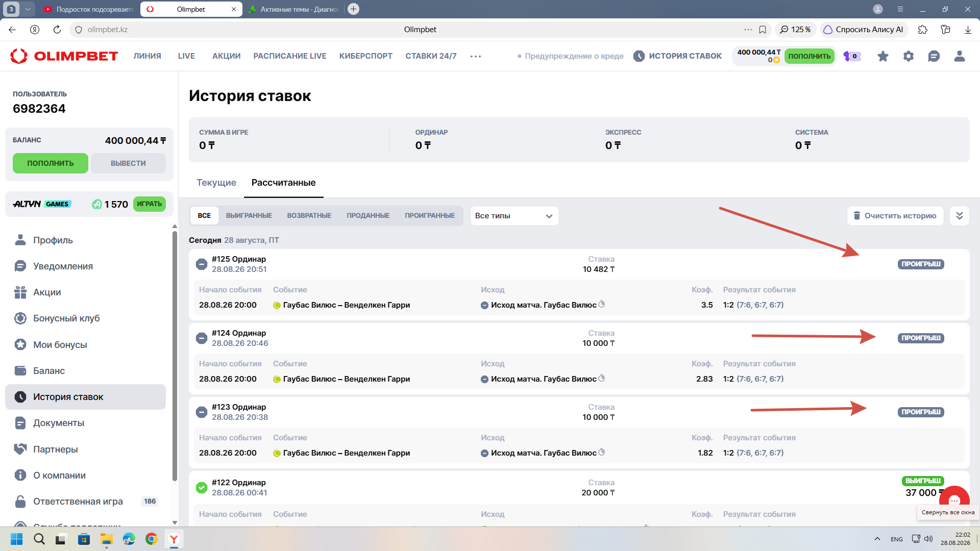Image resolution: width=980 pixels, height=551 pixels.
Task: Open the address bar three-dots menu
Action: 748,30
